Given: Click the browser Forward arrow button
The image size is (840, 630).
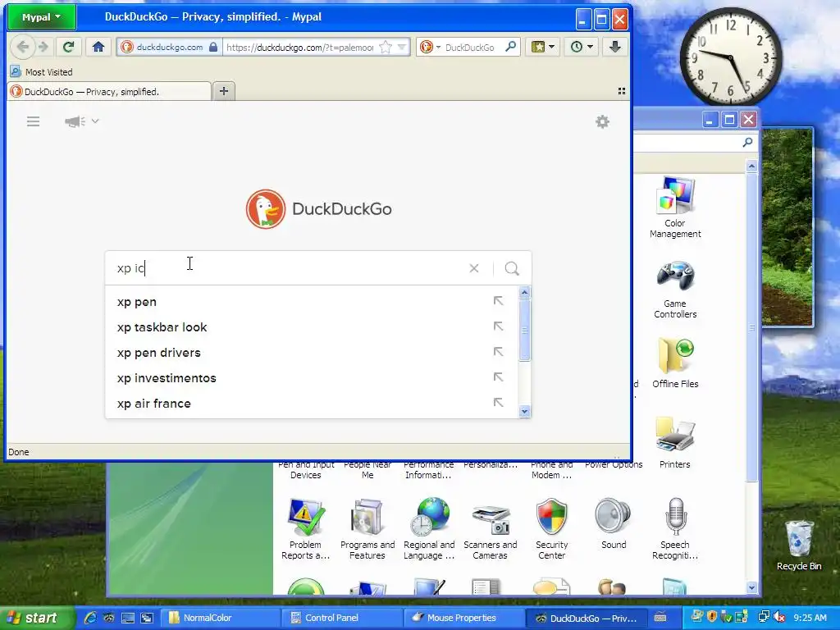Looking at the screenshot, I should click(x=43, y=47).
